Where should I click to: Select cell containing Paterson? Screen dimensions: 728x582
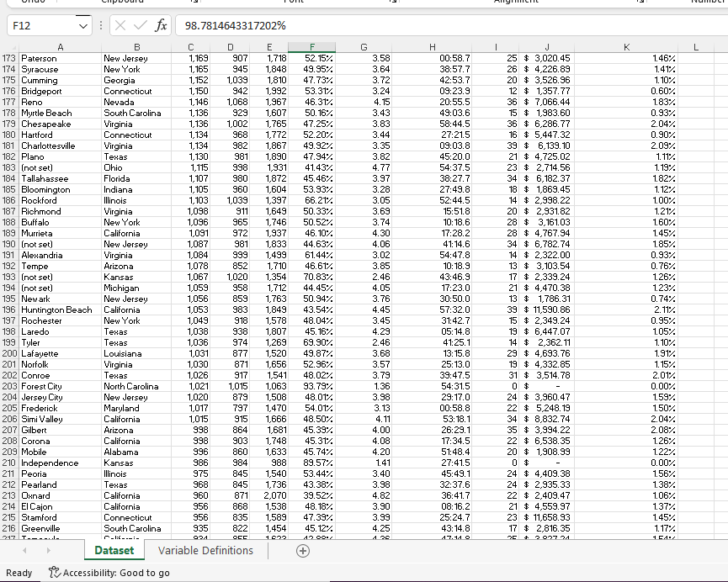60,59
